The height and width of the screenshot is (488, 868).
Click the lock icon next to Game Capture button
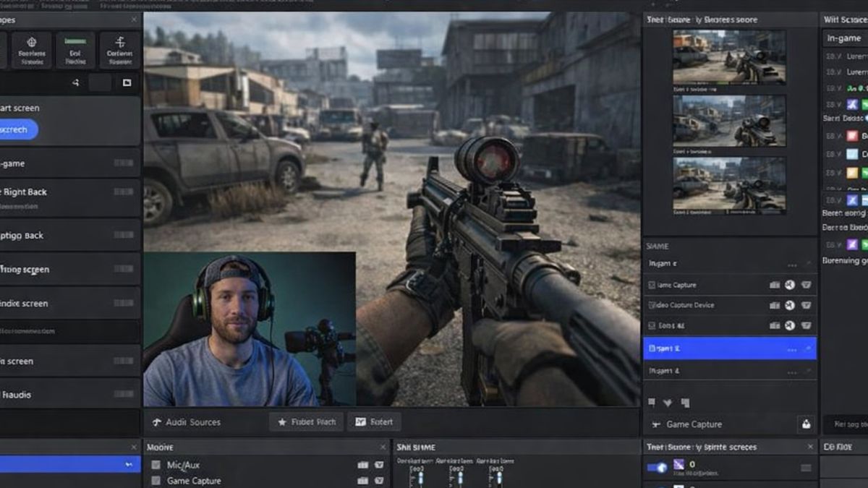[x=805, y=424]
